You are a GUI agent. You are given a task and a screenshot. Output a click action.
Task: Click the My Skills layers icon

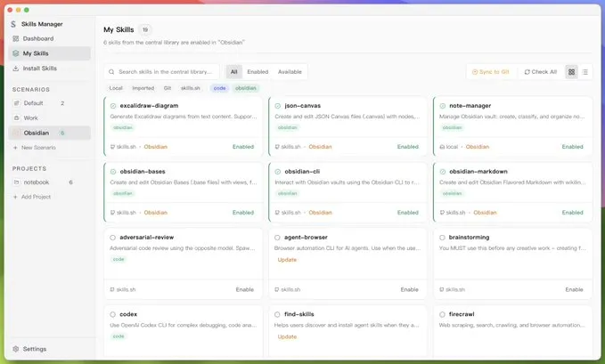(16, 53)
